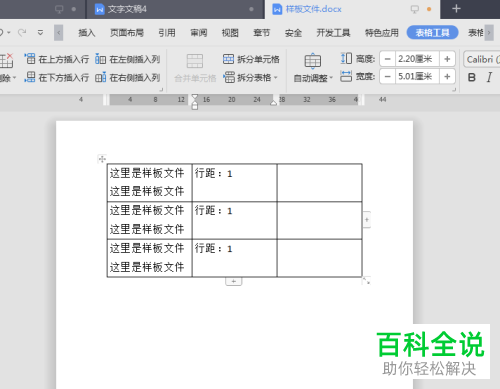The height and width of the screenshot is (389, 500).
Task: Click the split cells button
Action: click(x=251, y=59)
